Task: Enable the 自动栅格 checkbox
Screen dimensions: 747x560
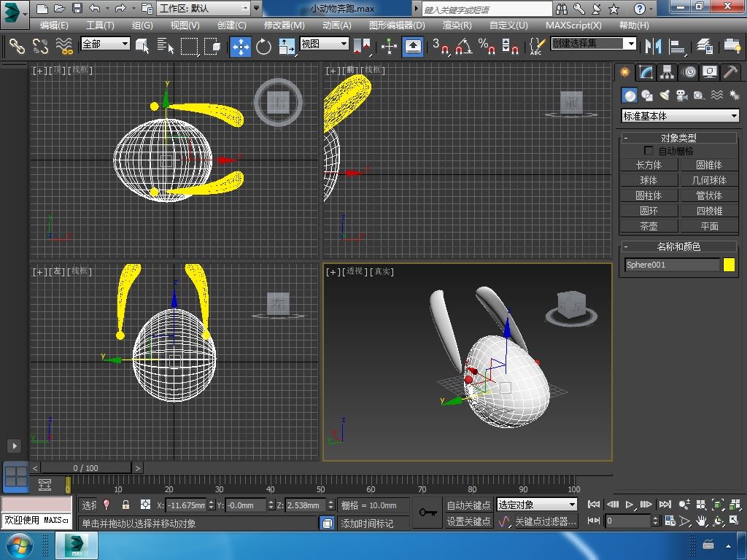Action: (649, 151)
